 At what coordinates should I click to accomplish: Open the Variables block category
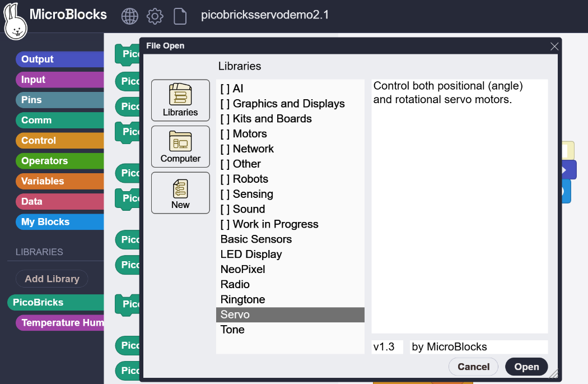pyautogui.click(x=59, y=181)
